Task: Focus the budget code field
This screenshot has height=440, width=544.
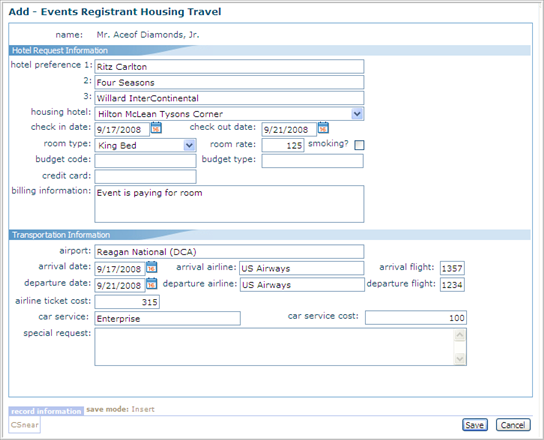Action: coord(145,161)
